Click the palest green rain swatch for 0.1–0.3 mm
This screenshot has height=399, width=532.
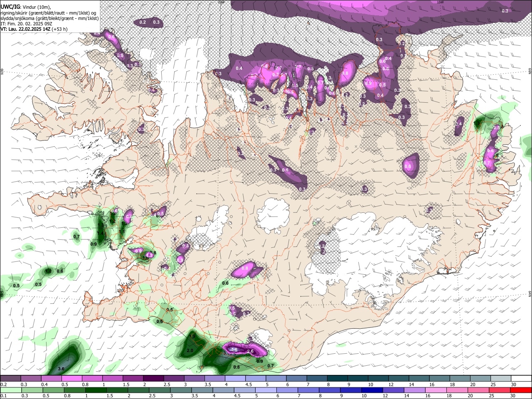coord(11,390)
